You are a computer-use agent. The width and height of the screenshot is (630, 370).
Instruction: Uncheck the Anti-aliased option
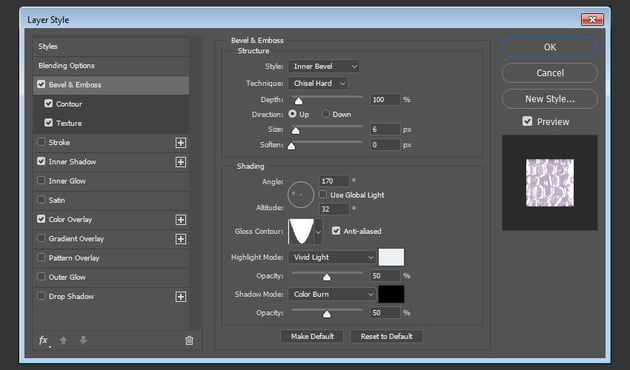(336, 231)
